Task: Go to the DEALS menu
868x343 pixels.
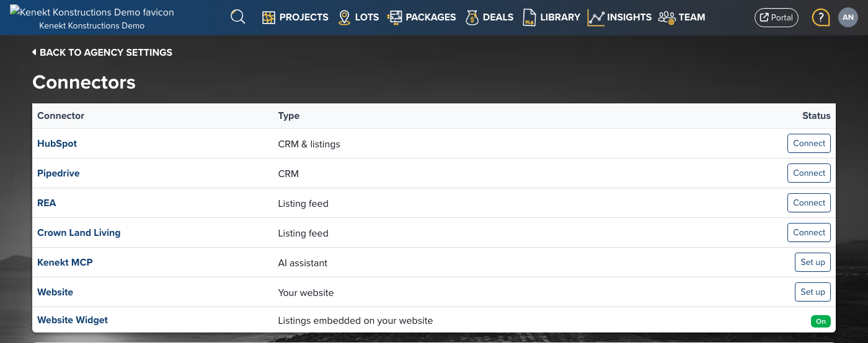Action: (x=498, y=17)
